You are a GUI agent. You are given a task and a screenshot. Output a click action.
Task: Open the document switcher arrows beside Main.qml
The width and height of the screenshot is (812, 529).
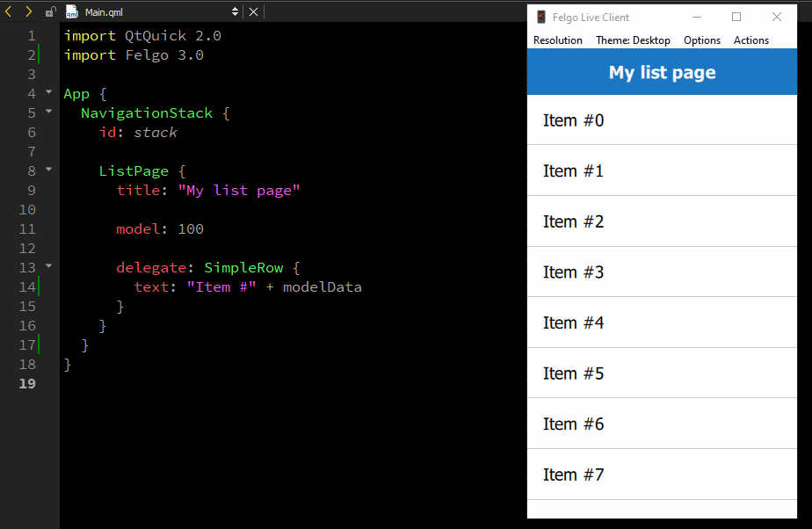(x=234, y=11)
